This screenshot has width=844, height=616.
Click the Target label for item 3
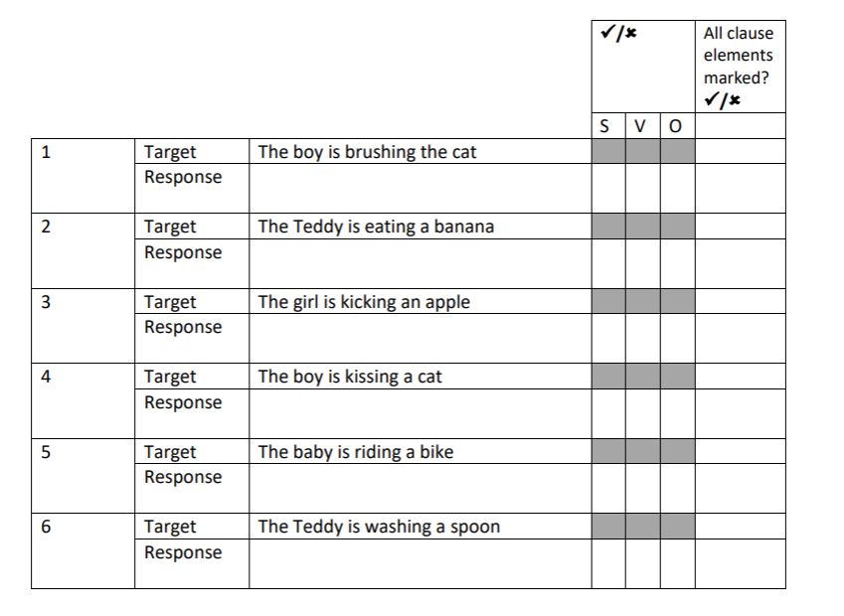(x=170, y=302)
